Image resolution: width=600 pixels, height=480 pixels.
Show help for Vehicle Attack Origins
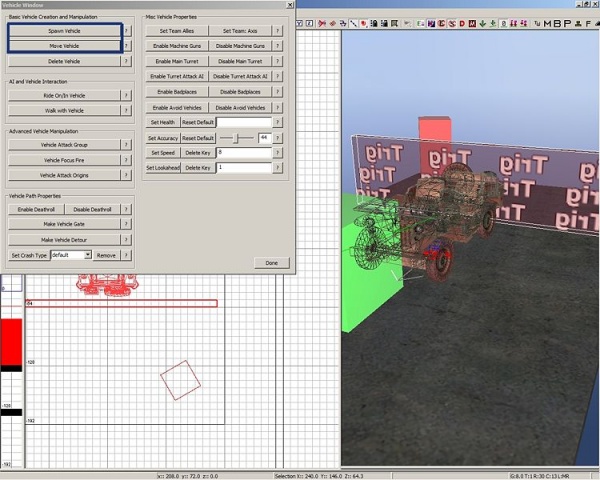pyautogui.click(x=127, y=175)
